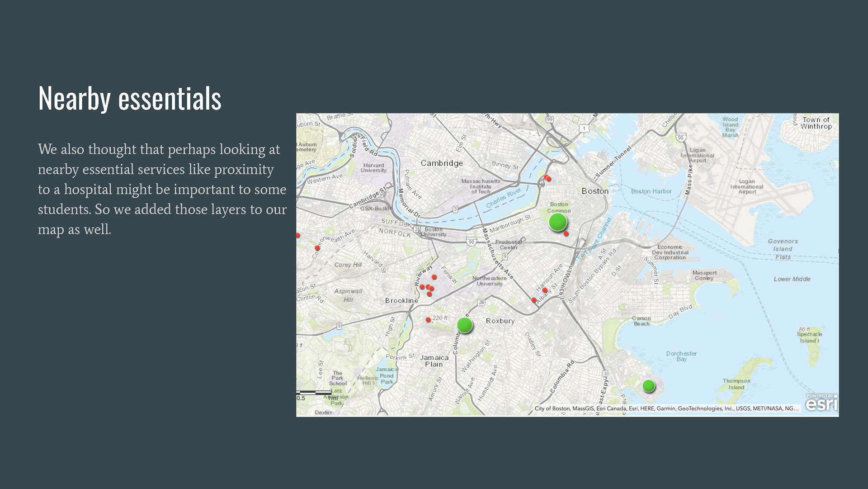The image size is (868, 489).
Task: Click the green marker near Thompson Island
Action: point(649,386)
